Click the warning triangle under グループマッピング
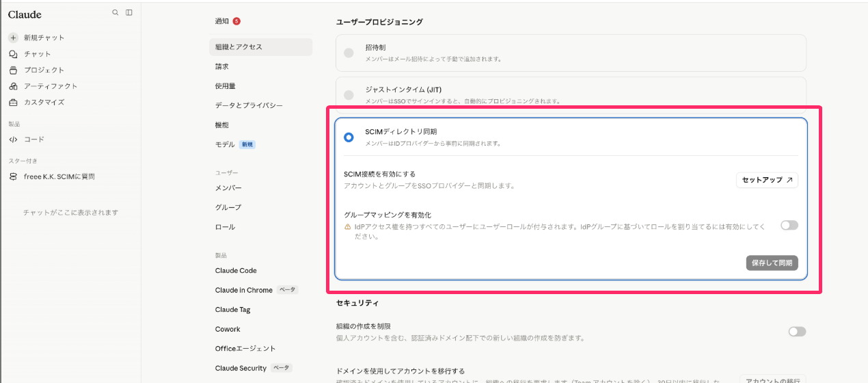The image size is (868, 383). [x=348, y=227]
